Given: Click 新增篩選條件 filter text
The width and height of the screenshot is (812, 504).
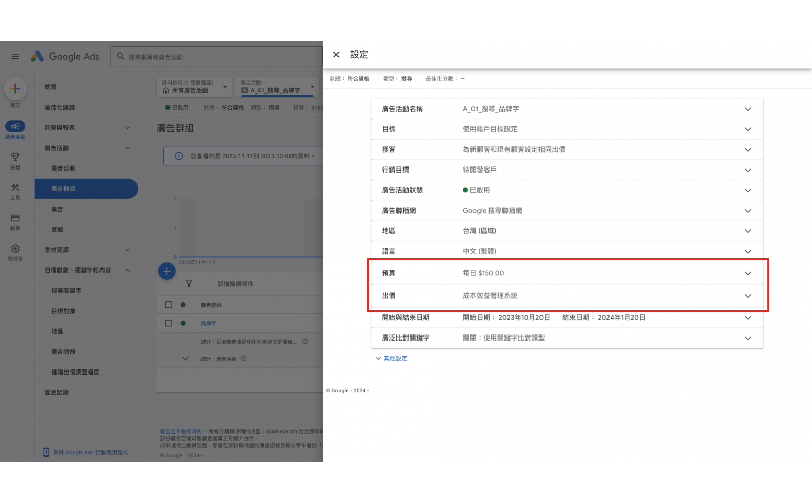Looking at the screenshot, I should pos(235,284).
